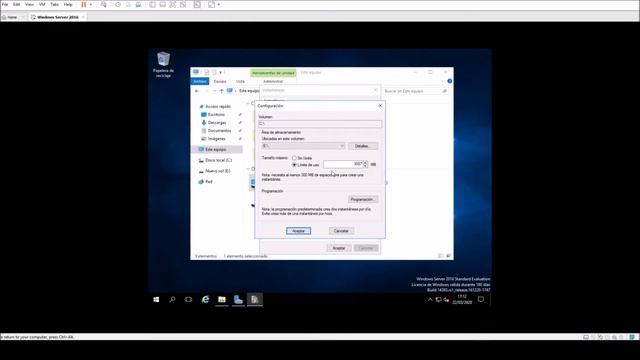Click the usage limit MB value field
This screenshot has height=360, width=640.
(342, 164)
